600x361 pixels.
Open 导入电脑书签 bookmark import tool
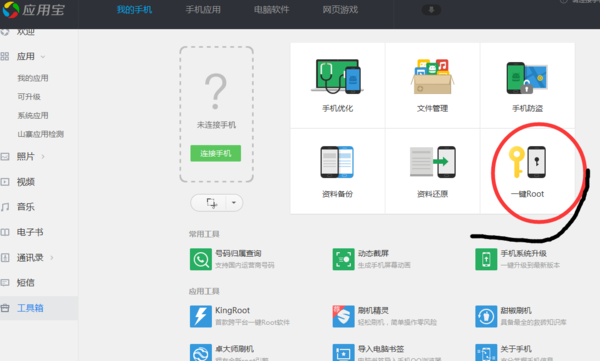click(x=387, y=353)
